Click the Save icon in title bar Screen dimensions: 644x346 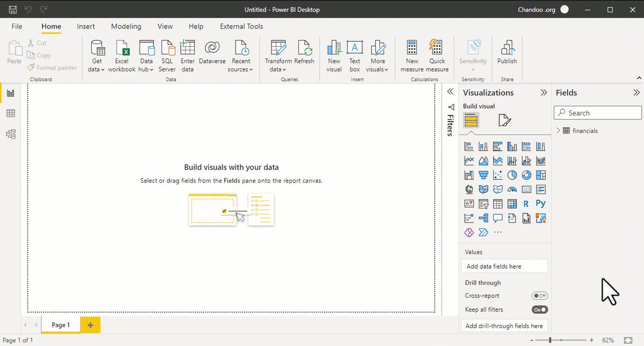(x=13, y=10)
